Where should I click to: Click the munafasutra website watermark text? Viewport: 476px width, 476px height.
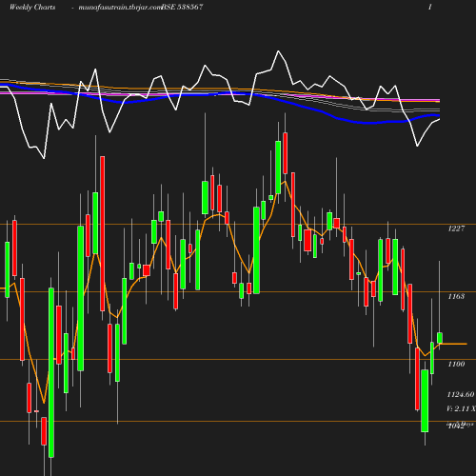click(120, 8)
